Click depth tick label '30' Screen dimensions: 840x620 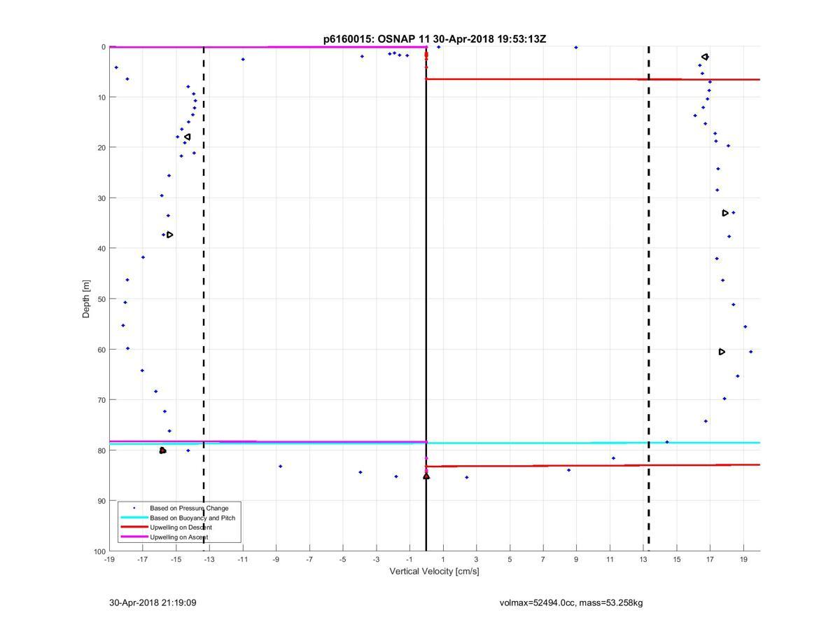tap(101, 198)
